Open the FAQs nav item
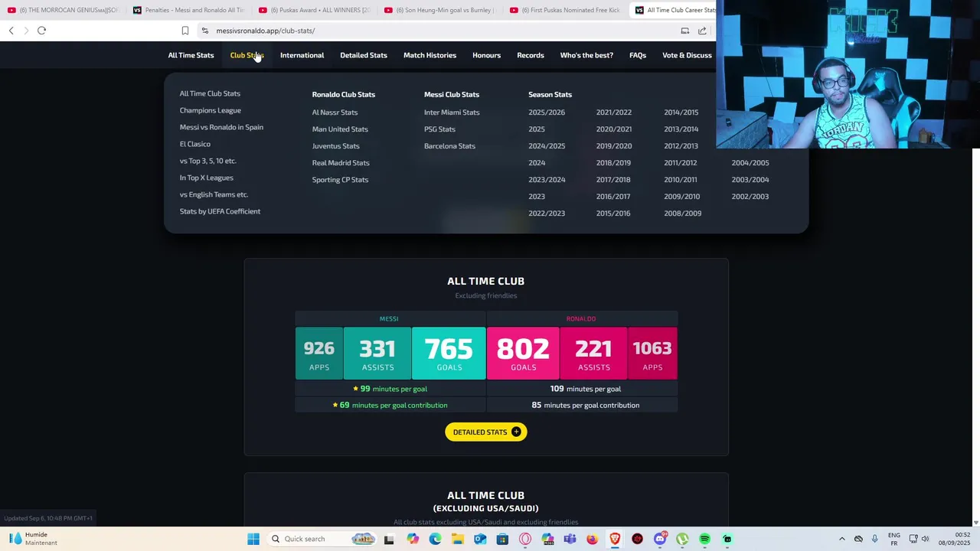Screen dimensions: 980x551 coord(638,55)
